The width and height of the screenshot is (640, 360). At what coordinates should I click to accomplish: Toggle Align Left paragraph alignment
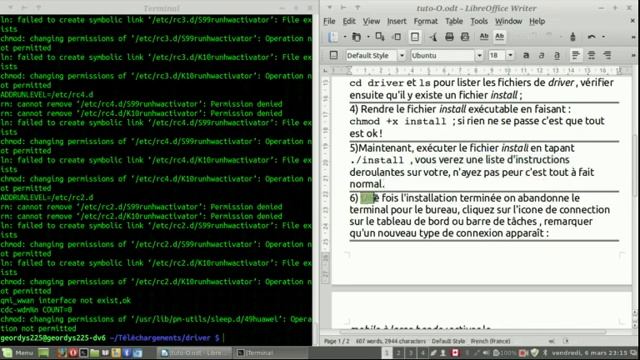(x=576, y=55)
